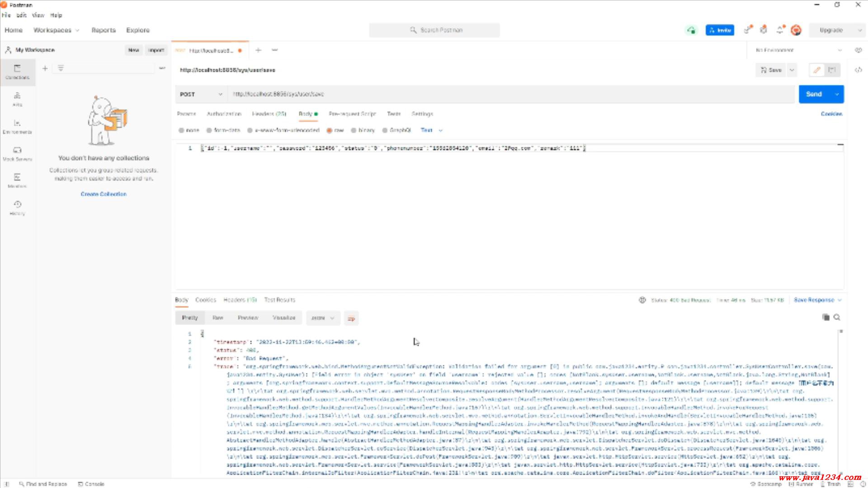868x488 pixels.
Task: Click the plus icon to create a collection
Action: coord(45,68)
